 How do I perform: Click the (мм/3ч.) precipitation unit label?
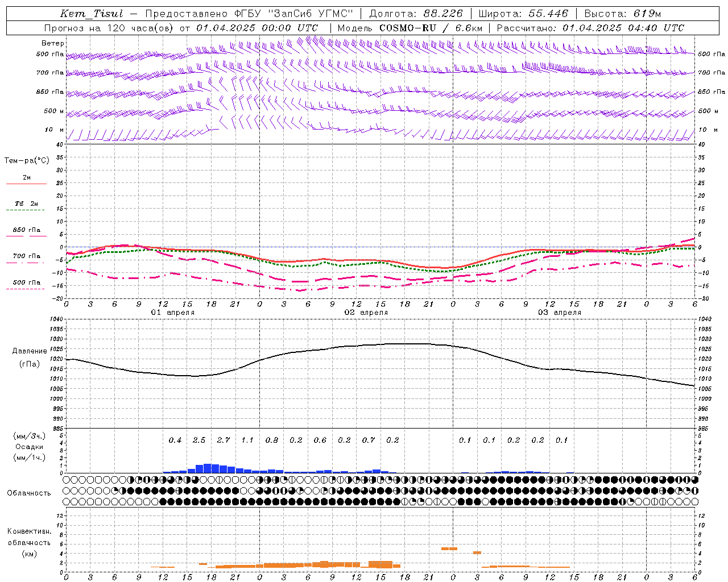tap(30, 436)
